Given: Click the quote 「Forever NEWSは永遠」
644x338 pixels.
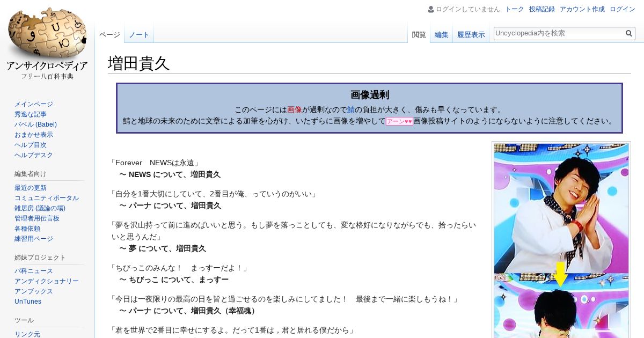Looking at the screenshot, I should click(x=155, y=163).
